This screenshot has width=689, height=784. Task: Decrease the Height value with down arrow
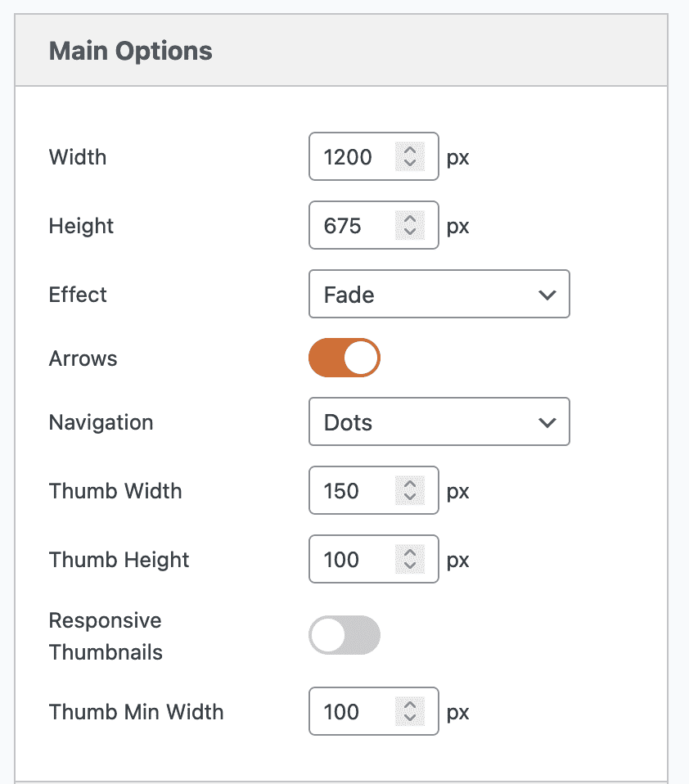click(410, 232)
